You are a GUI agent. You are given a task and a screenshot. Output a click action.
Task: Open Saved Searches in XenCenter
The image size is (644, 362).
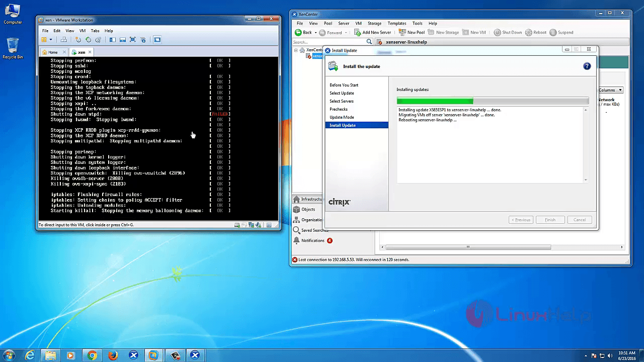(310, 230)
